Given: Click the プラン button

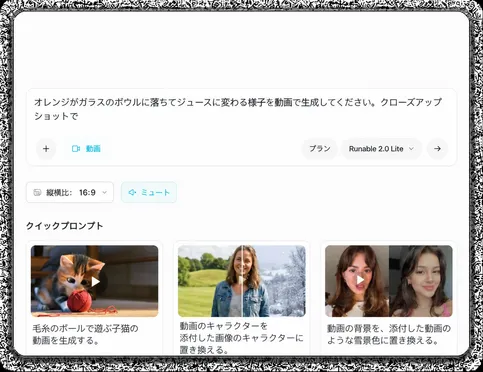Looking at the screenshot, I should coord(320,149).
